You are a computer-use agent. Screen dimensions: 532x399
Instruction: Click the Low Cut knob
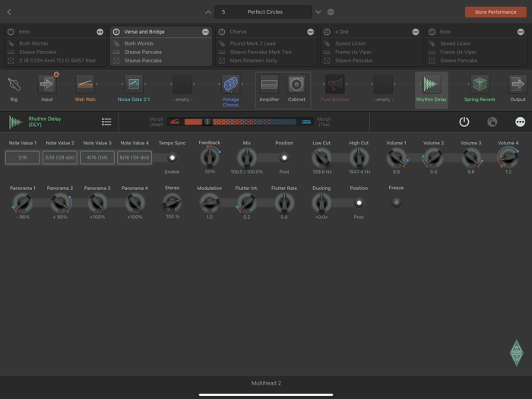[321, 157]
